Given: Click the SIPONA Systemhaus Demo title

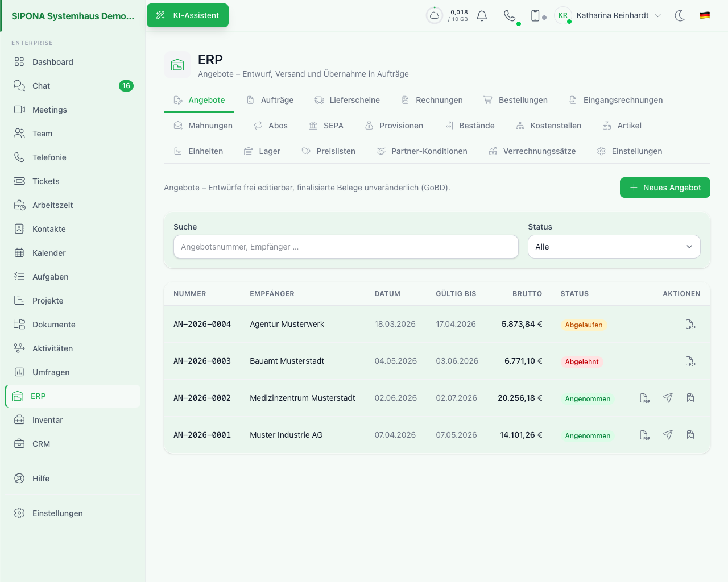Looking at the screenshot, I should click(73, 16).
